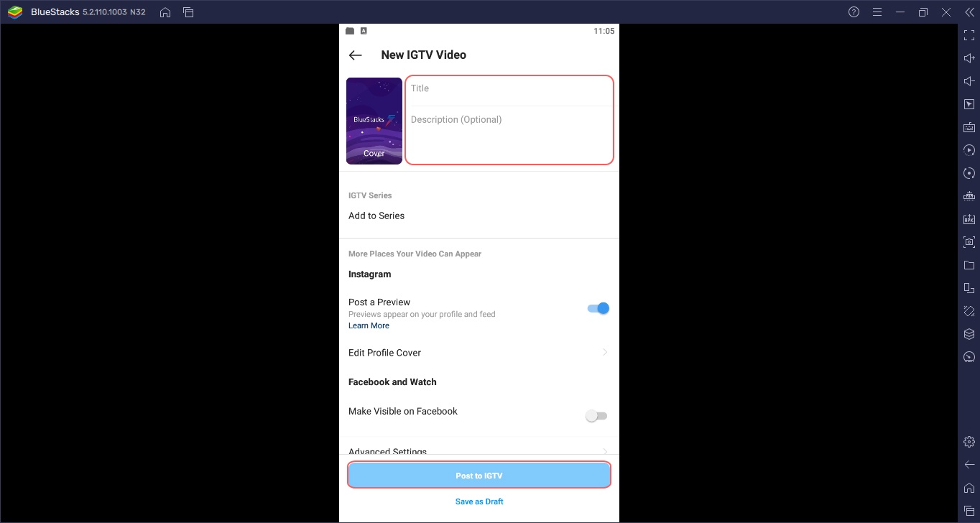Open Edit Profile Cover chevron
Screen dimensions: 980x523
[x=605, y=353]
